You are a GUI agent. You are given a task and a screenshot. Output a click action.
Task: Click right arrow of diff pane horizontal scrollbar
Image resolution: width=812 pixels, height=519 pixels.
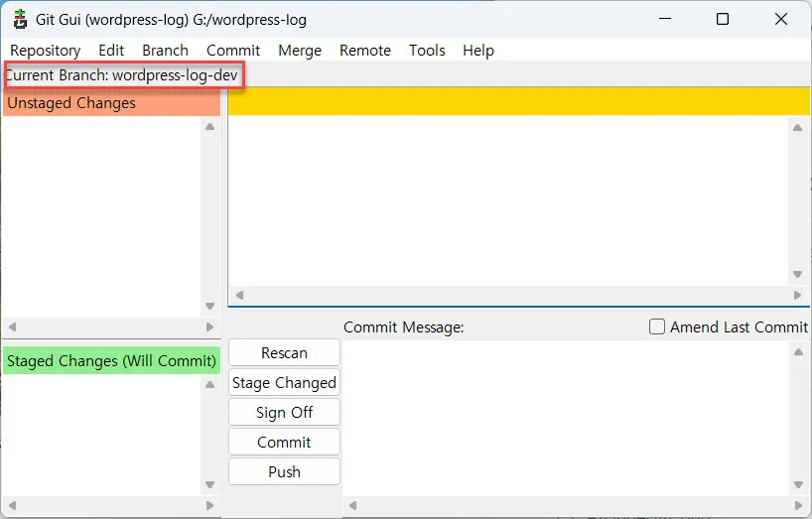797,295
